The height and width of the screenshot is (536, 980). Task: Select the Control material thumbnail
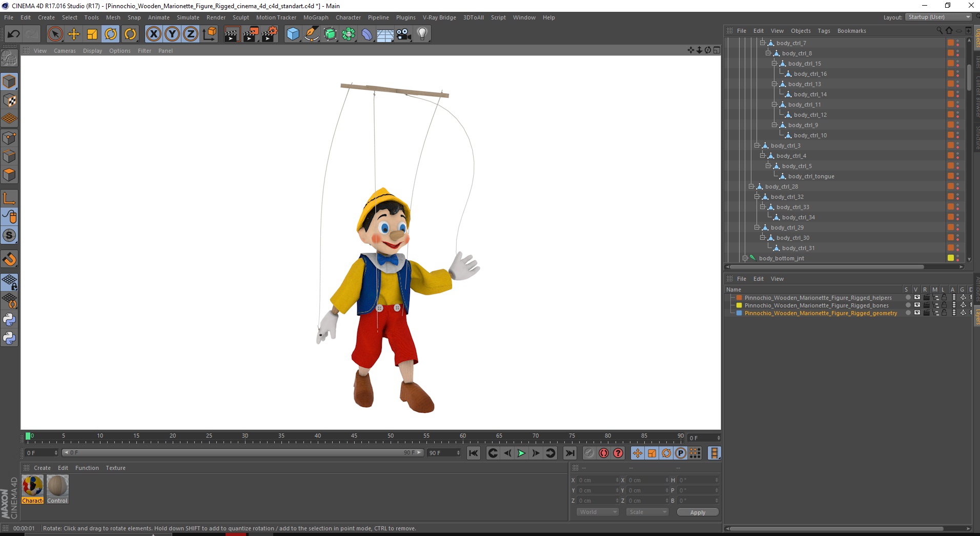(x=57, y=489)
